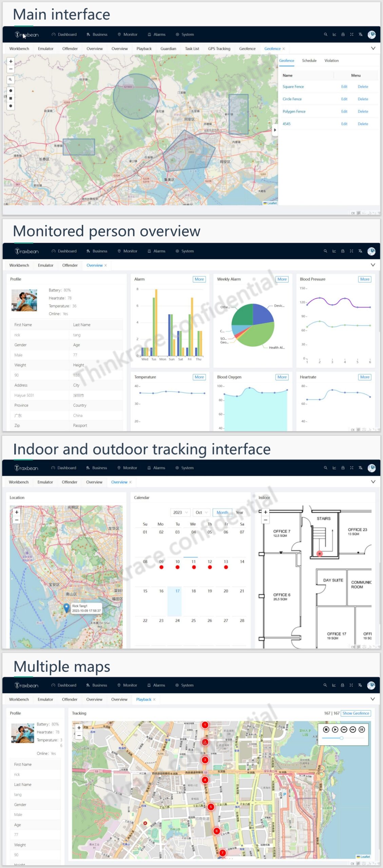
Task: Click the geofence map search icon
Action: pos(11,79)
